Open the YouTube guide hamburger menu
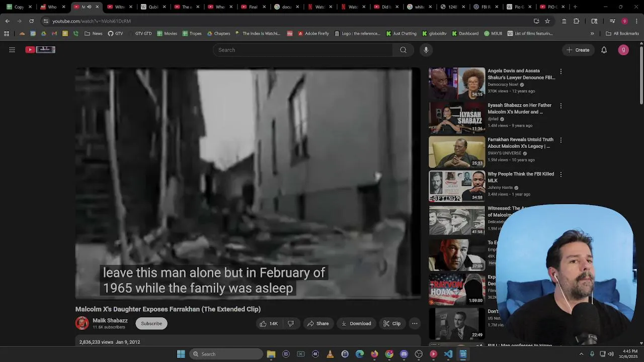 click(12, 50)
